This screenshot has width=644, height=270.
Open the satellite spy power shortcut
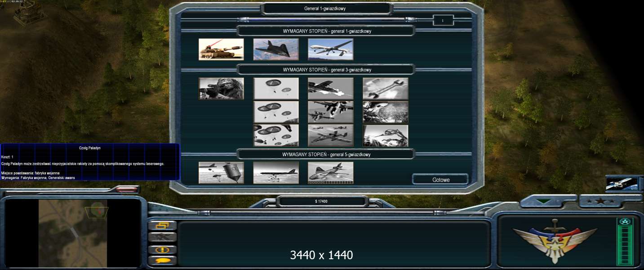(622, 184)
